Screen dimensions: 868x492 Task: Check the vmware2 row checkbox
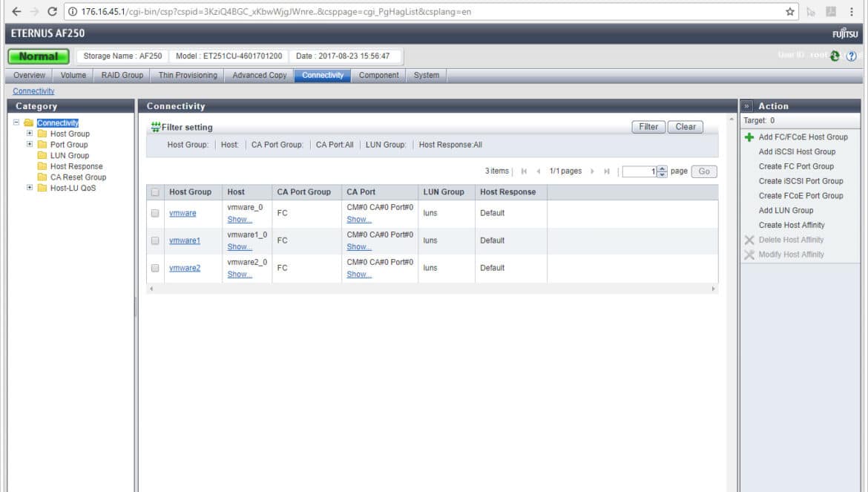(x=155, y=268)
